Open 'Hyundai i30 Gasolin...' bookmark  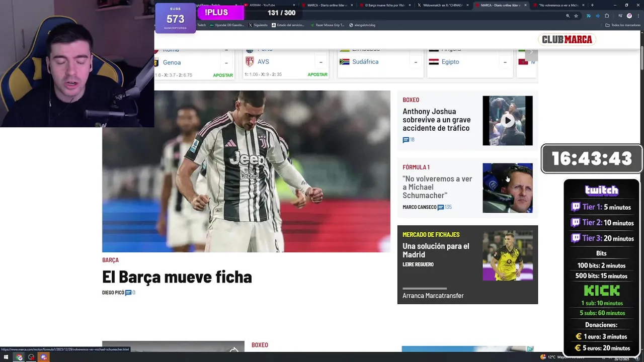click(x=227, y=25)
